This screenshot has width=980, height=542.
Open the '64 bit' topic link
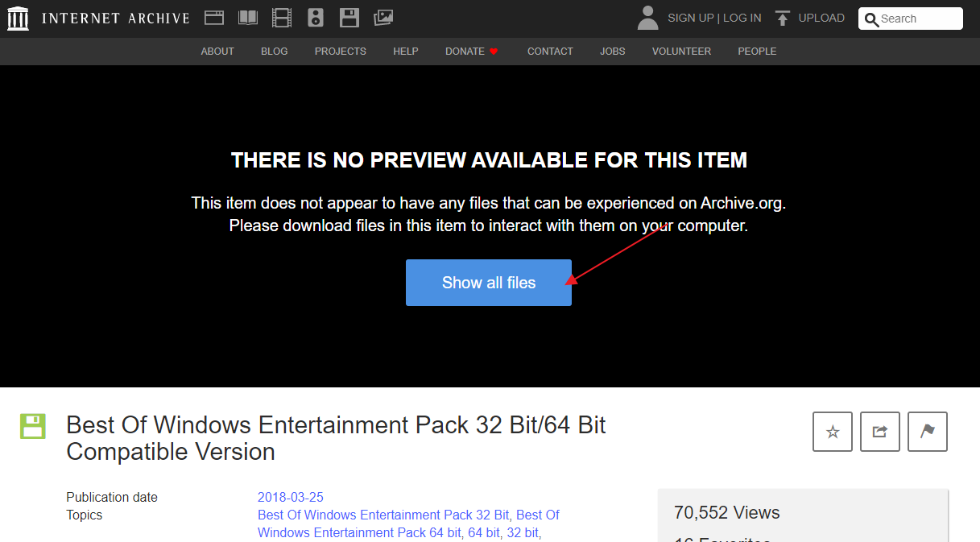tap(484, 533)
